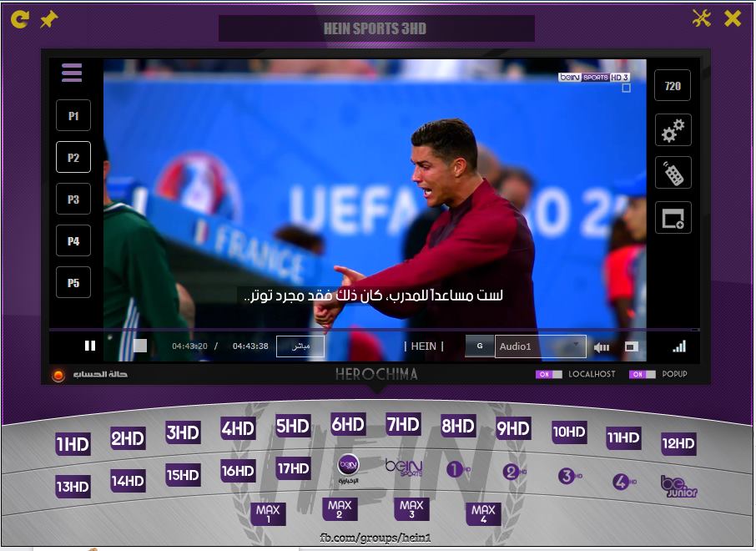Switch to channel 13HD
The width and height of the screenshot is (756, 551).
coord(73,487)
